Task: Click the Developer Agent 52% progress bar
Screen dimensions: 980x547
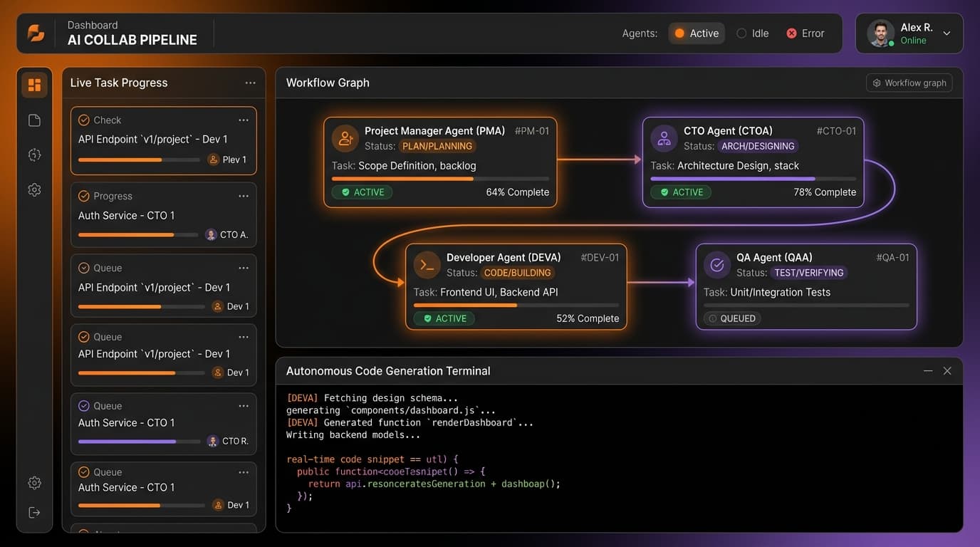Action: click(516, 306)
